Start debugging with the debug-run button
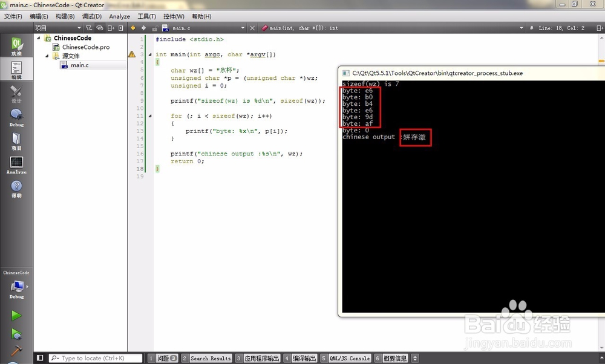Image resolution: width=605 pixels, height=364 pixels. (x=16, y=334)
